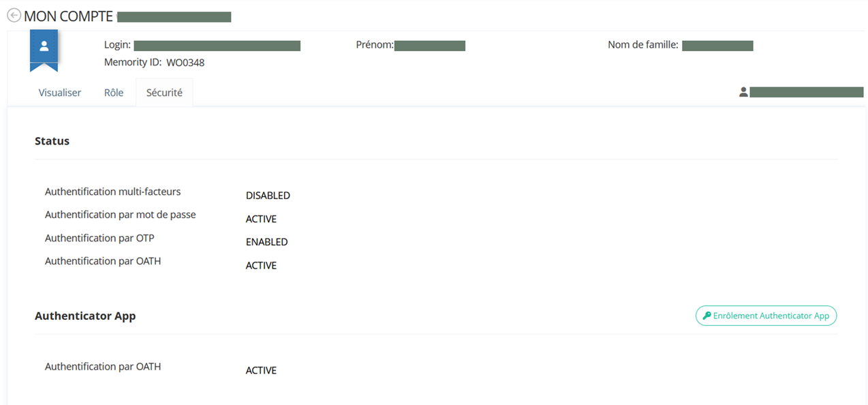The image size is (868, 405).
Task: Click the MON COMPTE page title
Action: click(68, 16)
